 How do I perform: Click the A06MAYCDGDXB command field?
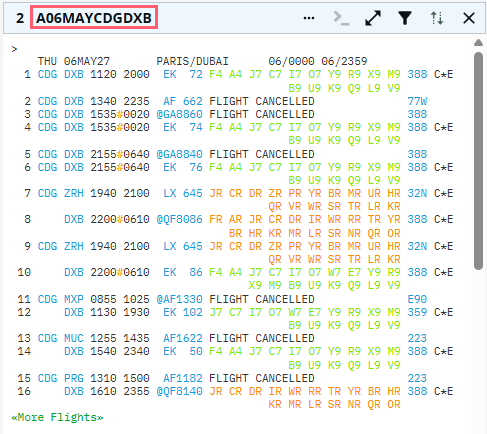[94, 18]
